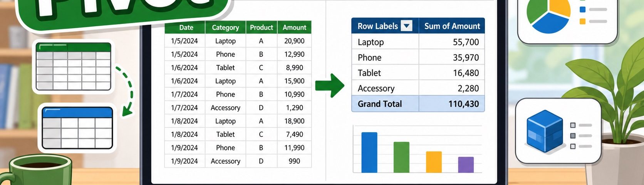Click the 11,990 amount cell

pyautogui.click(x=294, y=148)
